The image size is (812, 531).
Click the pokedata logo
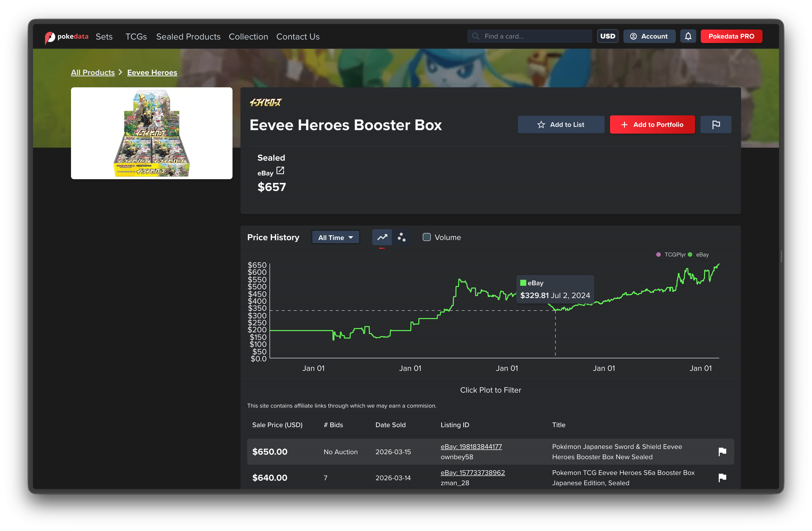pyautogui.click(x=66, y=37)
